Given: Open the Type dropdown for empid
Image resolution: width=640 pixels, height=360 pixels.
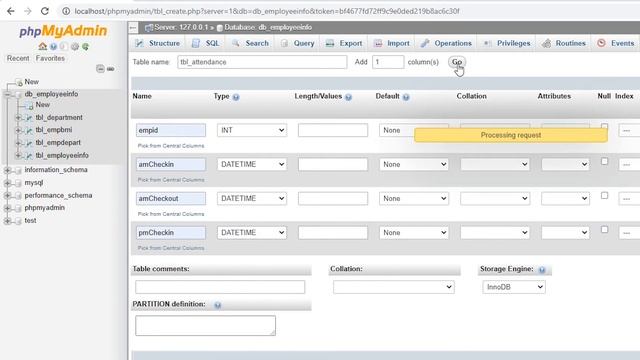Looking at the screenshot, I should tap(252, 130).
